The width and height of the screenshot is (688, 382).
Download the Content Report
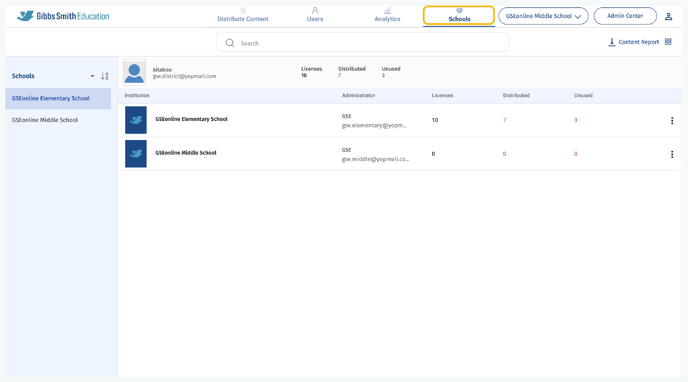pyautogui.click(x=634, y=42)
